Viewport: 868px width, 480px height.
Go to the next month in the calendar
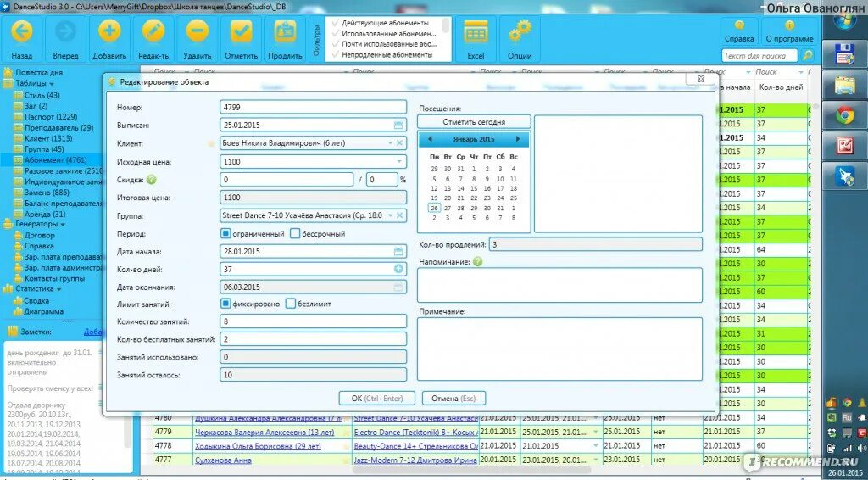pos(518,139)
